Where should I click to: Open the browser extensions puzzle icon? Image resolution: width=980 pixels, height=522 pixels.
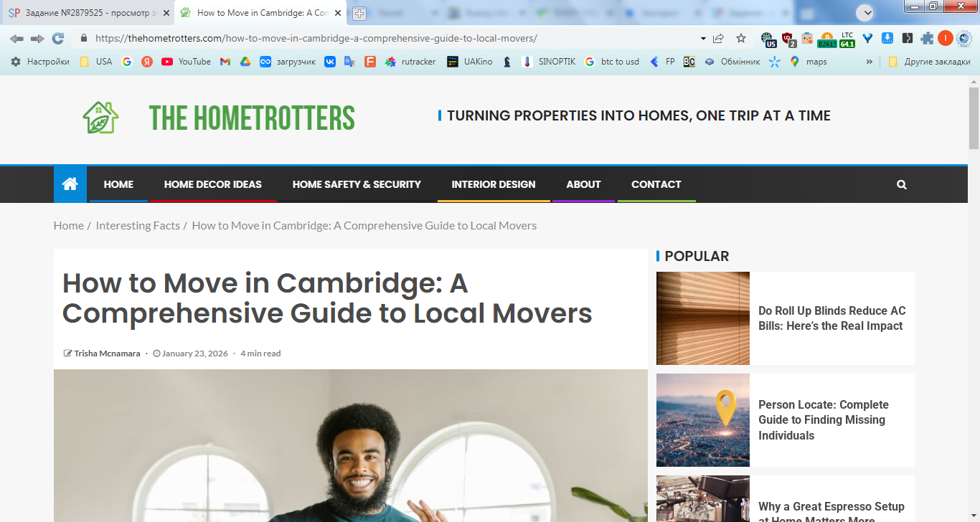(927, 38)
